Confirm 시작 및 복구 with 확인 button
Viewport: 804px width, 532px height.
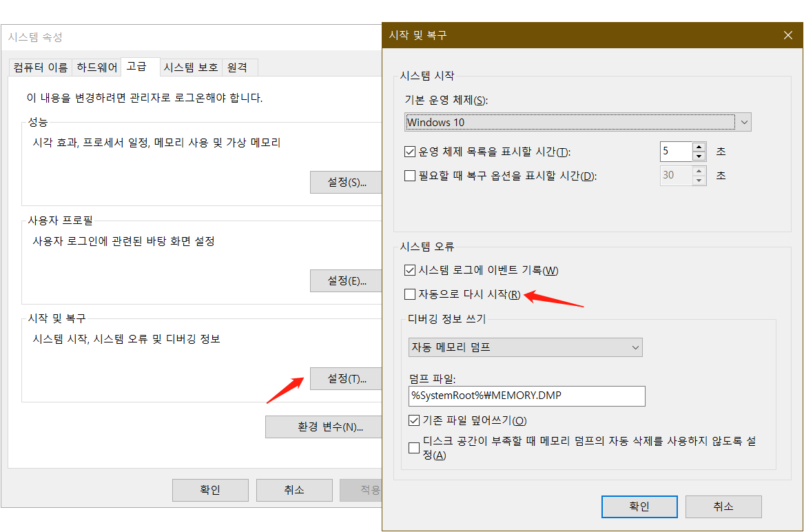tap(639, 507)
